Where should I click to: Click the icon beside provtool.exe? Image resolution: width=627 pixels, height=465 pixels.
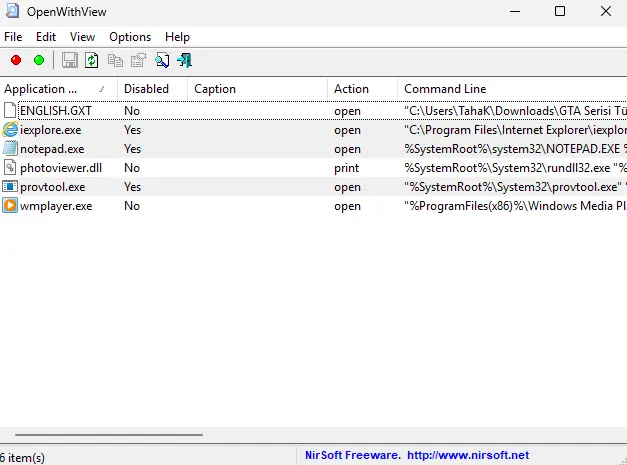tap(10, 186)
